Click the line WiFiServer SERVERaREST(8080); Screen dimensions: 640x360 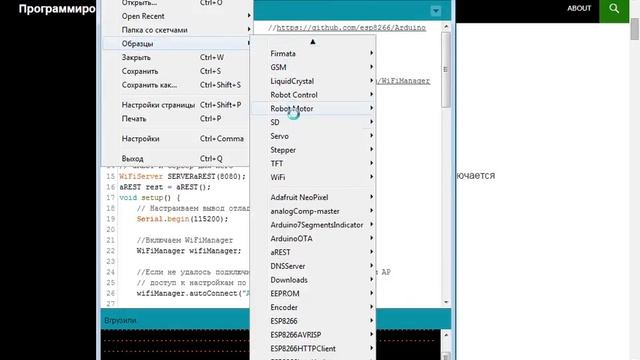point(182,177)
